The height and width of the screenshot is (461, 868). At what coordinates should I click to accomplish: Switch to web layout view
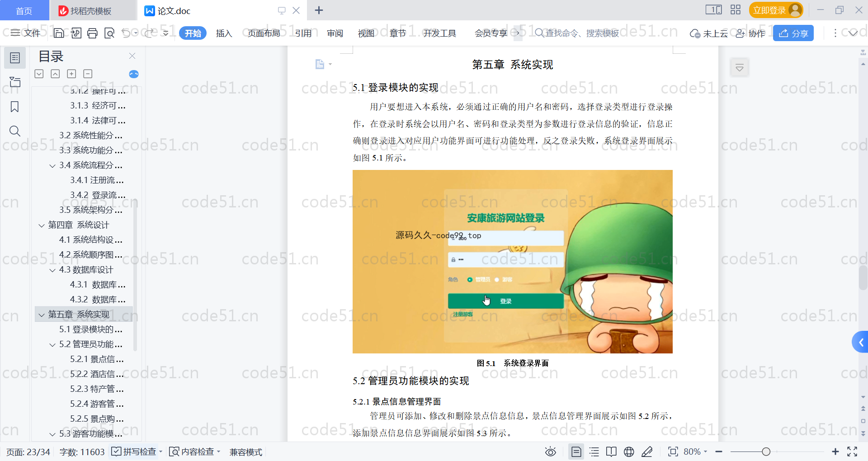(629, 452)
